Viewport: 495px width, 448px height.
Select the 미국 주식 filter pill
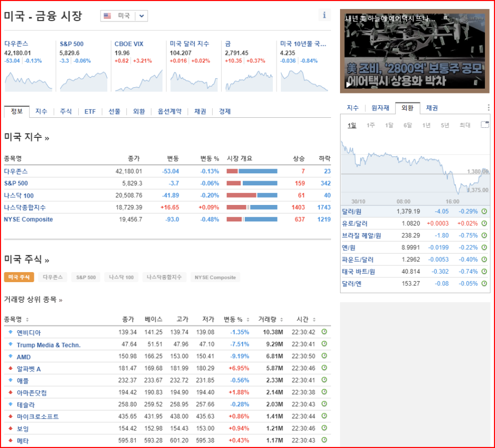[x=19, y=277]
